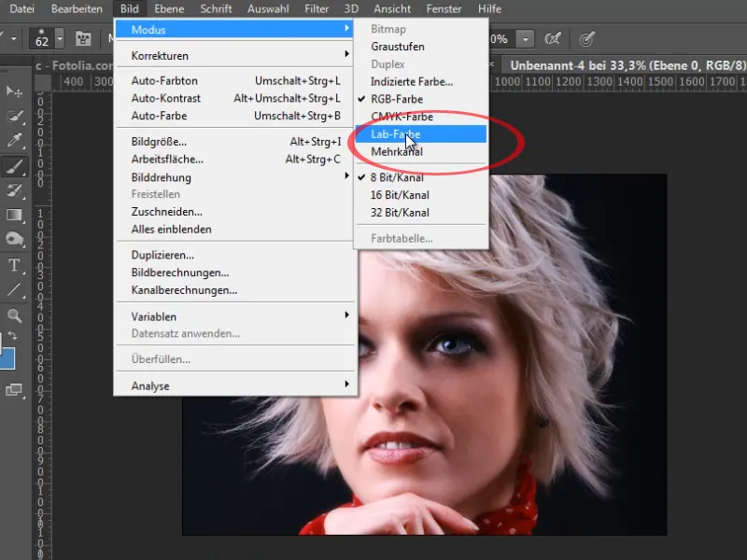Open the Filter menu
The width and height of the screenshot is (747, 560).
tap(317, 8)
